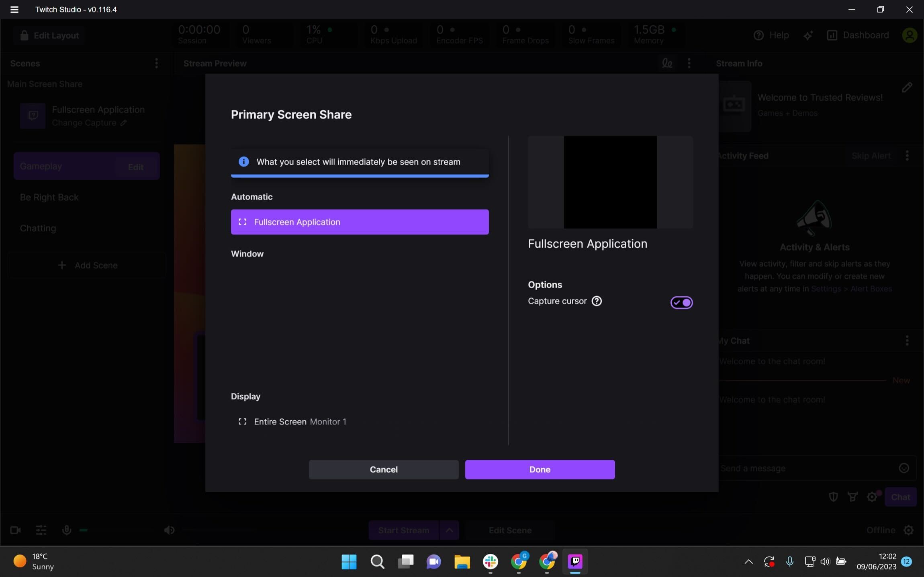Click Edit on the Gameplay scene

coord(136,167)
